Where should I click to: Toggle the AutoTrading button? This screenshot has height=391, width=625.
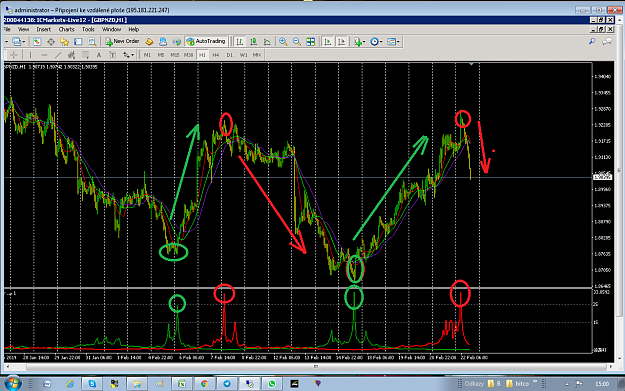[206, 41]
